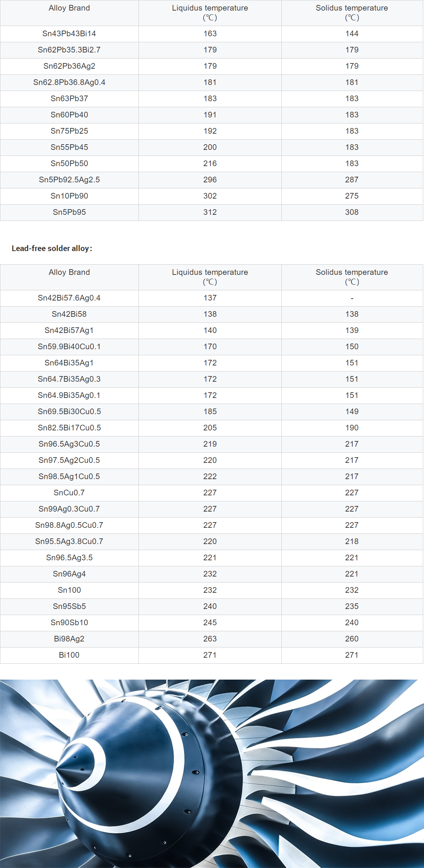Click the Lead-free solder alloy heading

(x=52, y=248)
